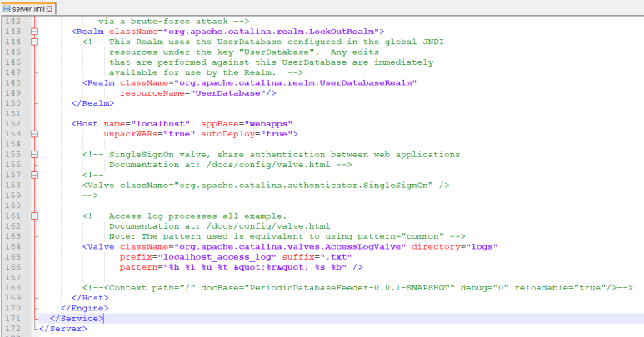Click the closing </Host> tag
This screenshot has width=644, height=337.
pyautogui.click(x=90, y=298)
